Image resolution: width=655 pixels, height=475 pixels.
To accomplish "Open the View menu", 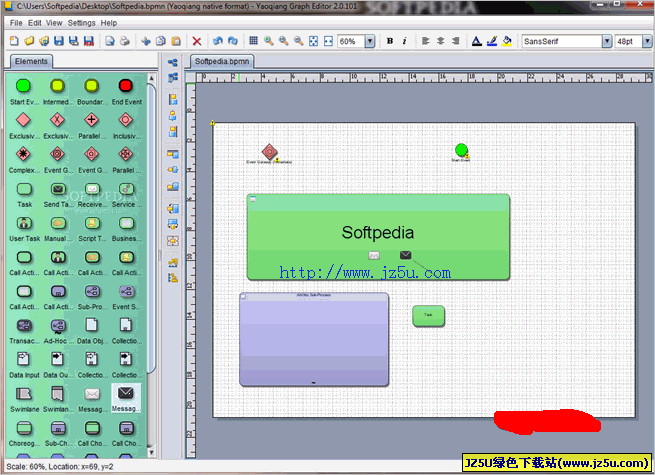I will 54,23.
